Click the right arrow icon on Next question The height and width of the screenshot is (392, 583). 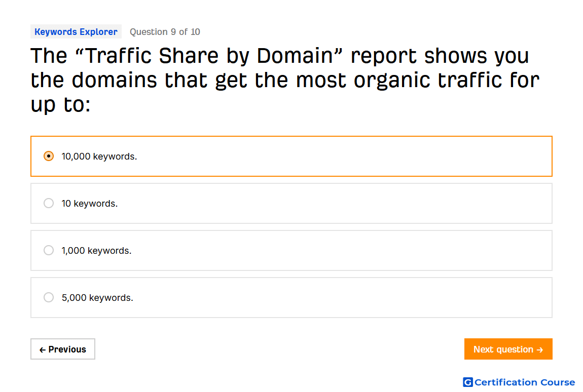pos(540,349)
